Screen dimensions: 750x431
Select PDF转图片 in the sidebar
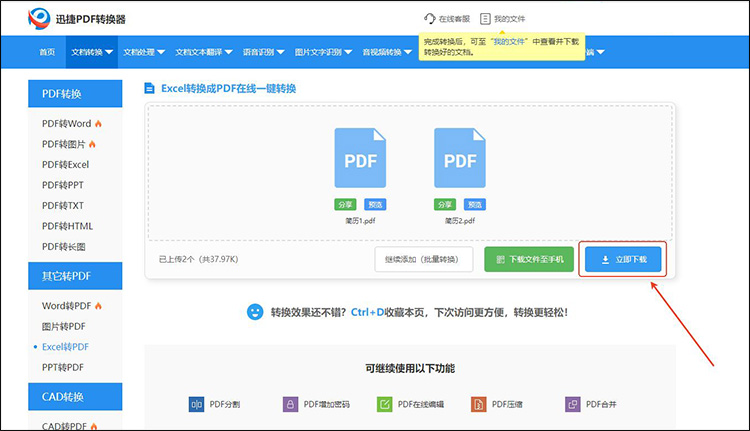(x=64, y=144)
